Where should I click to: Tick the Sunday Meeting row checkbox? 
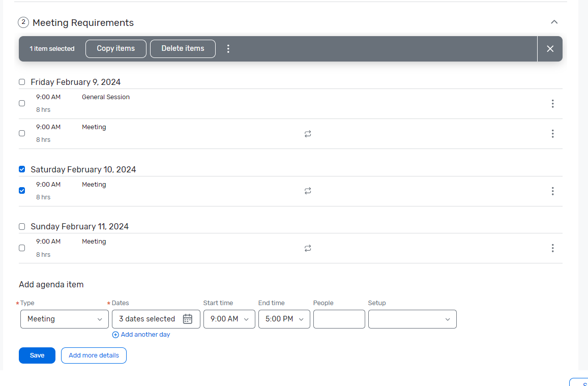coord(22,248)
